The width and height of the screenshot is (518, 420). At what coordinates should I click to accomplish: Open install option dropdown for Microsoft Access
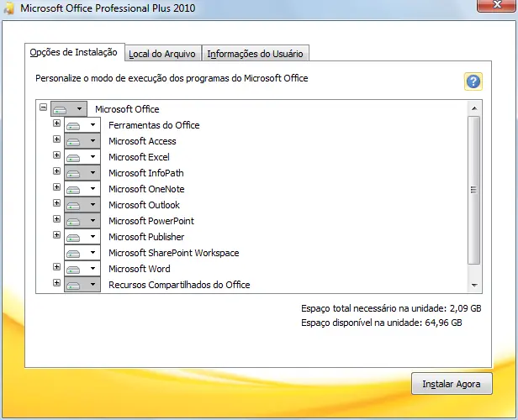point(82,141)
